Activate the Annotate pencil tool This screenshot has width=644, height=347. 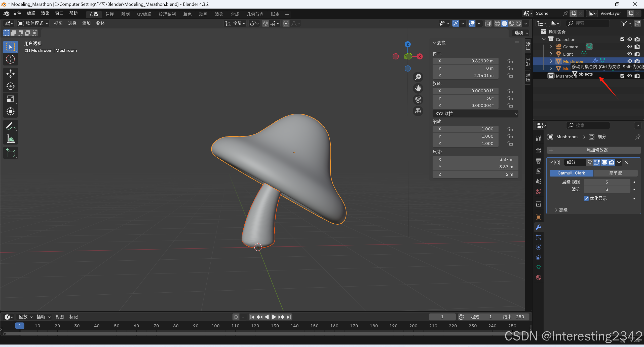coord(10,126)
